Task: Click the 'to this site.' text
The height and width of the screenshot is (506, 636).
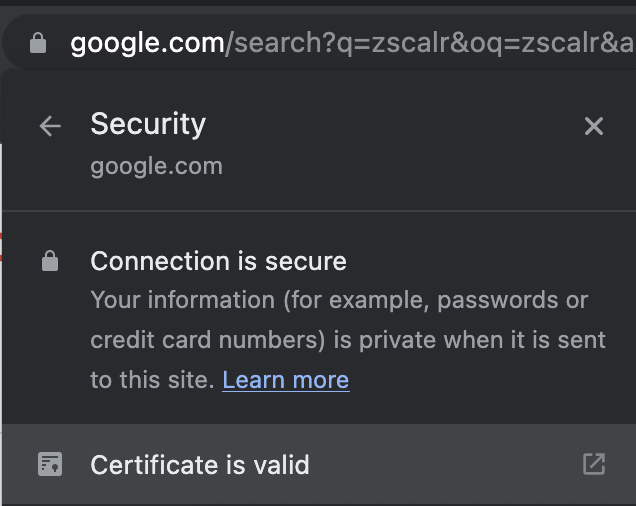Action: tap(152, 380)
